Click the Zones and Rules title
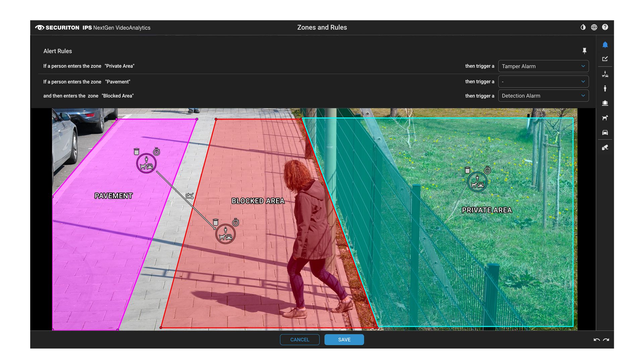Image resolution: width=644 pixels, height=362 pixels. 322,27
